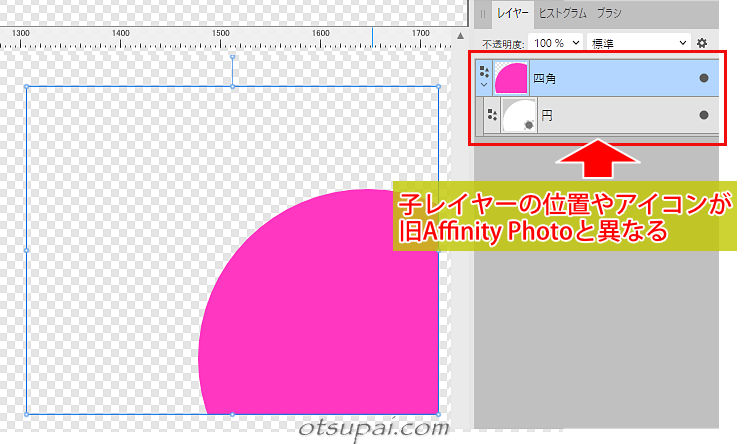
Task: Click the 四角 layer's pink thumbnail
Action: tap(511, 78)
